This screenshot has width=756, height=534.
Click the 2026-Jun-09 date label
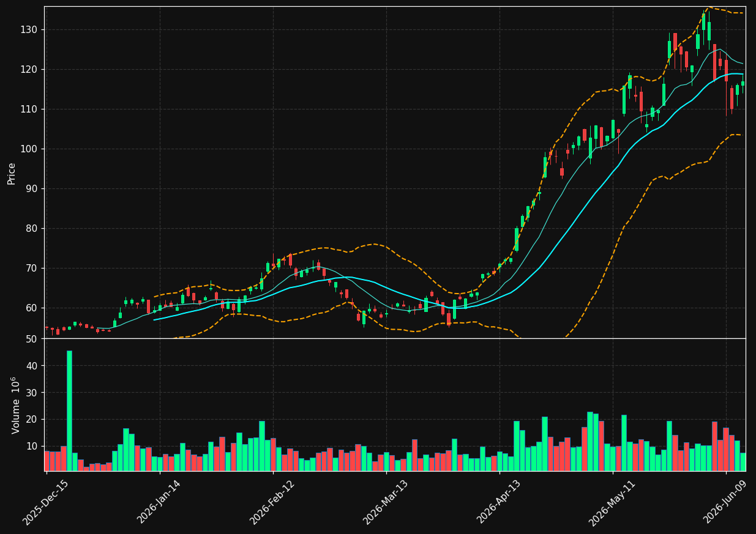point(726,502)
